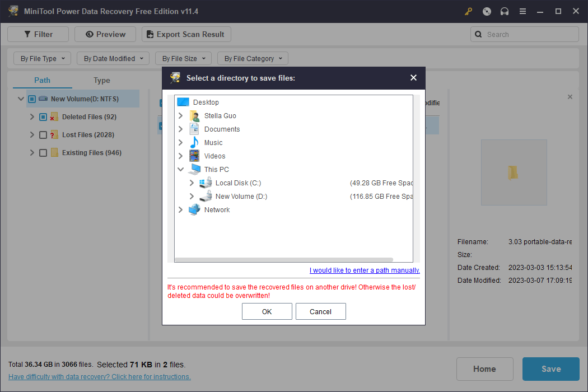588x392 pixels.
Task: Expand the Deleted Files (92) node
Action: tap(32, 117)
